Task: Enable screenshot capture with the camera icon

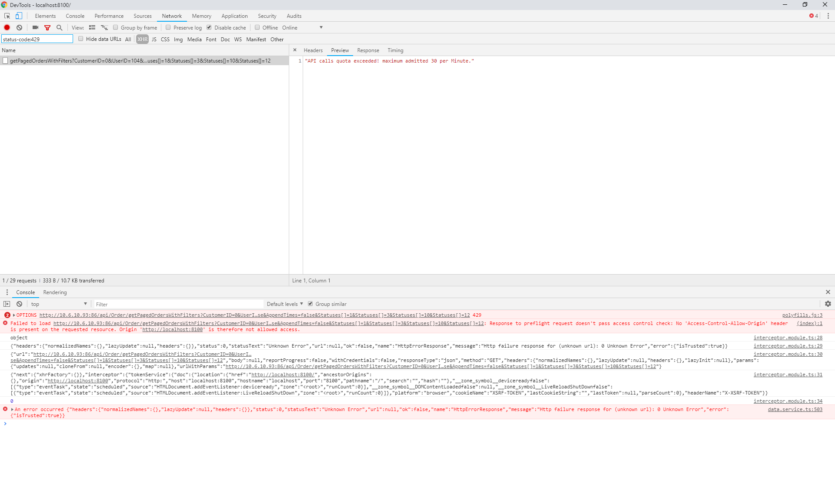Action: 35,27
